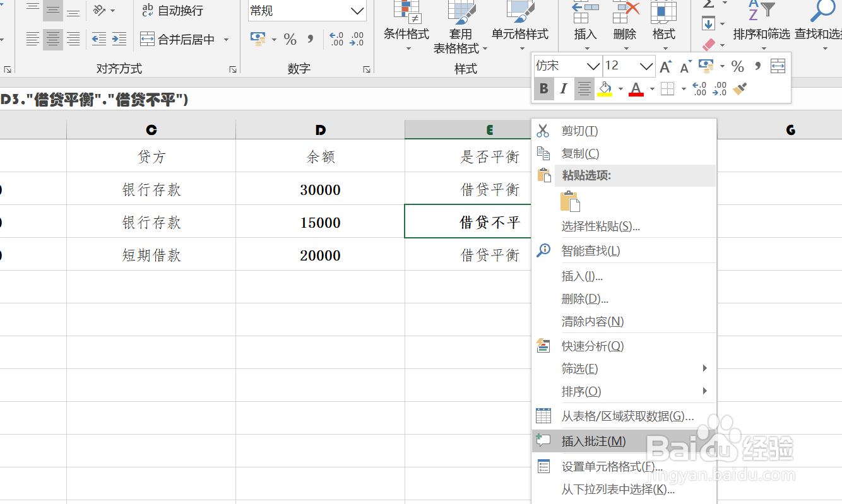
Task: Click the ribbon percent style button
Action: coord(290,40)
